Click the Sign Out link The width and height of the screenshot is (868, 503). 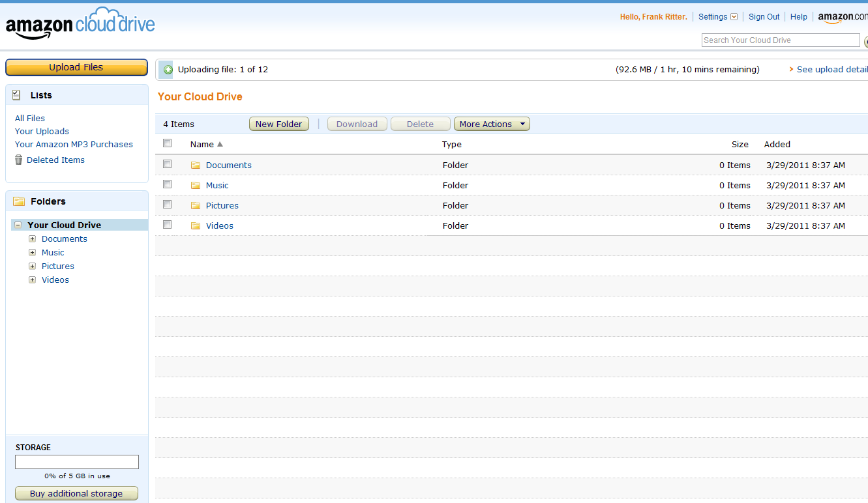(764, 17)
